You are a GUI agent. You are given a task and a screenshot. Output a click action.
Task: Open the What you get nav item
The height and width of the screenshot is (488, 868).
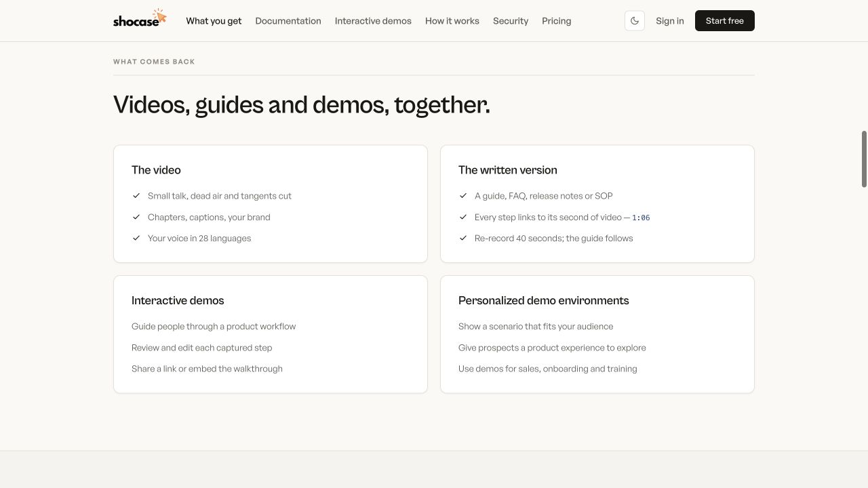pos(214,21)
